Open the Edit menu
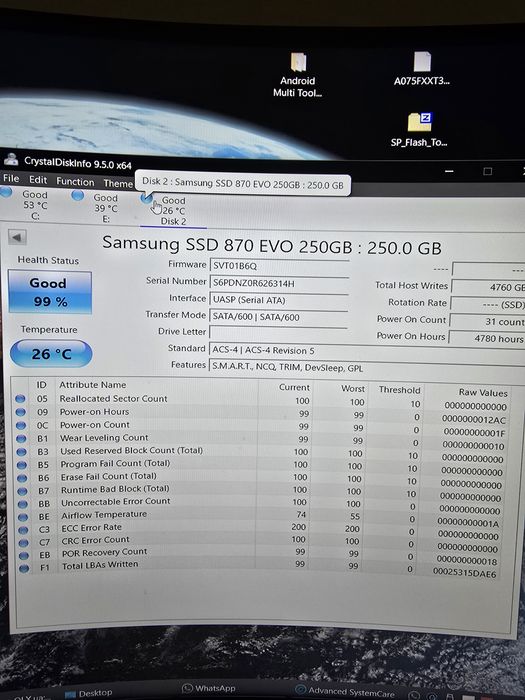The height and width of the screenshot is (700, 525). [38, 180]
